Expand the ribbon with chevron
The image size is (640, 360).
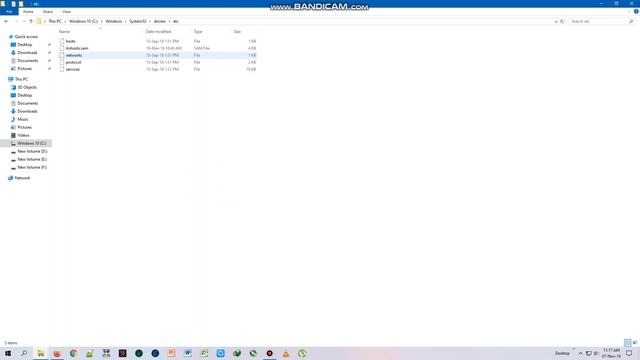tap(629, 11)
